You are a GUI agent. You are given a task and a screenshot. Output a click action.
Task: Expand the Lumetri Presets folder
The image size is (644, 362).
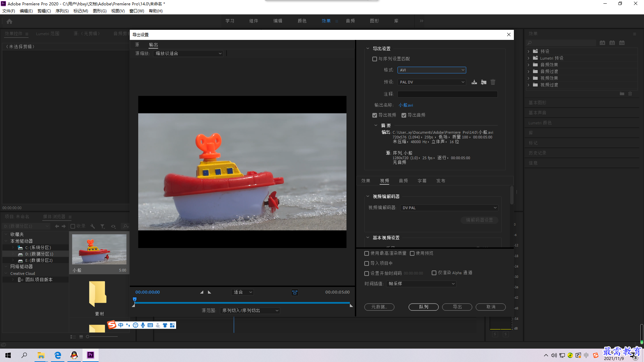tap(529, 58)
